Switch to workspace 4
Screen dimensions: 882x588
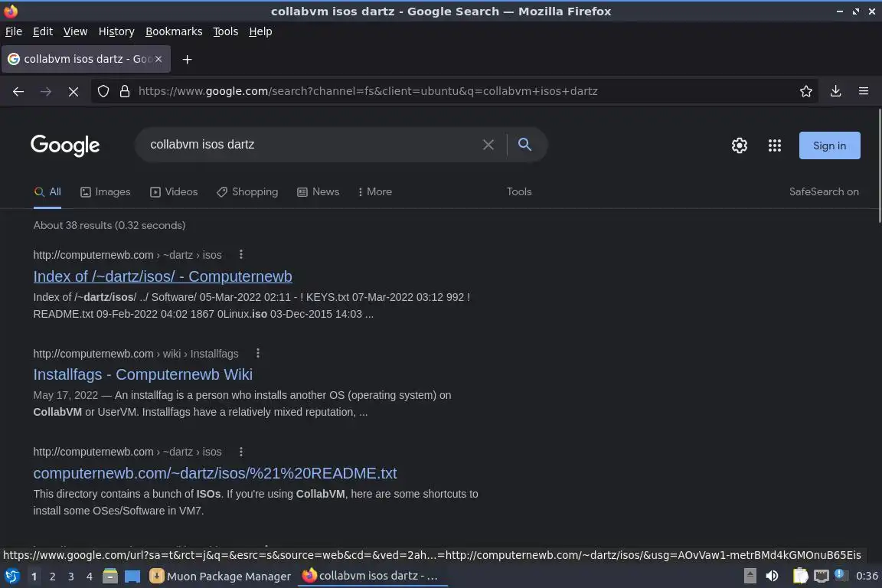click(89, 577)
